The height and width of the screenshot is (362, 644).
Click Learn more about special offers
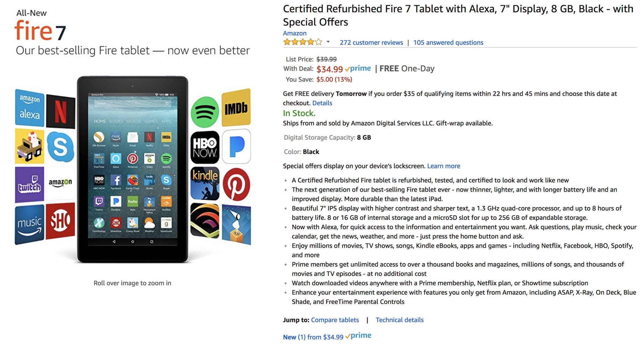pyautogui.click(x=443, y=166)
